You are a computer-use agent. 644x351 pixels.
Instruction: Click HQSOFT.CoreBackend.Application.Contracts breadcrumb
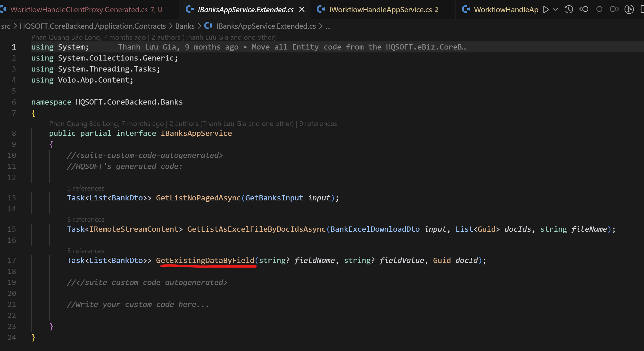(x=93, y=26)
